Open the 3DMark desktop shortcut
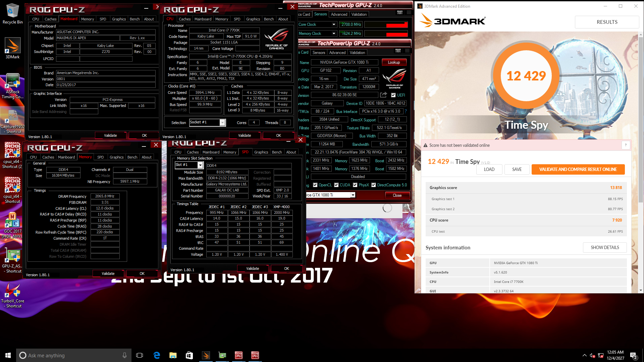Viewport: 644px width, 362px height. pyautogui.click(x=12, y=48)
